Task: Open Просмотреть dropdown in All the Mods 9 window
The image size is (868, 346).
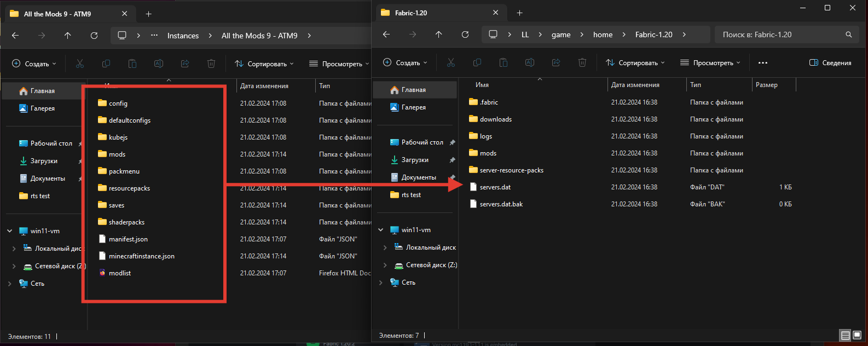Action: click(339, 64)
